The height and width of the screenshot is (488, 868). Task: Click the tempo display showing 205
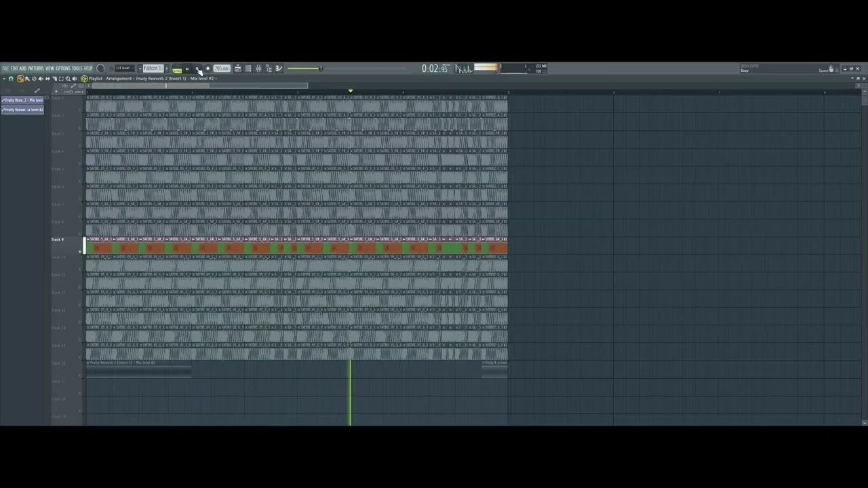point(222,68)
